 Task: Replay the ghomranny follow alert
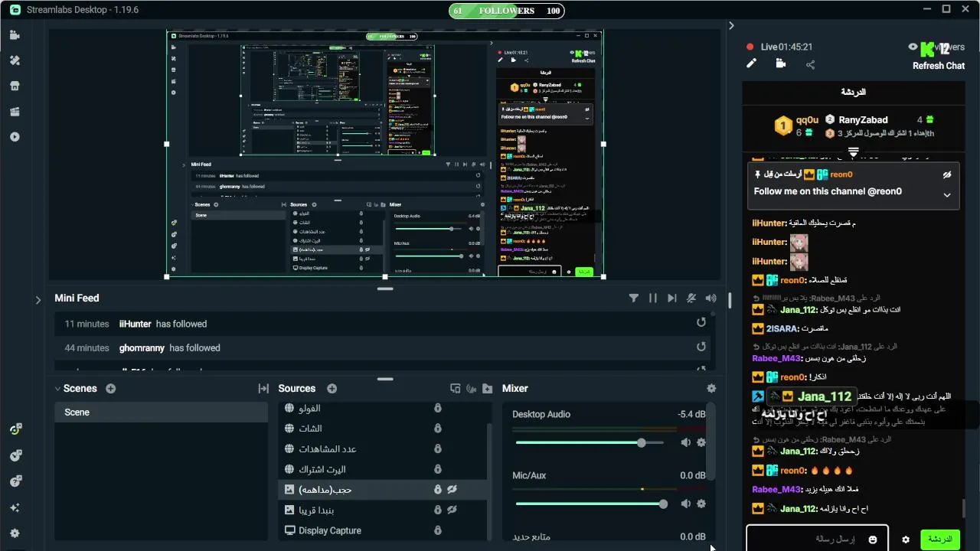point(701,347)
